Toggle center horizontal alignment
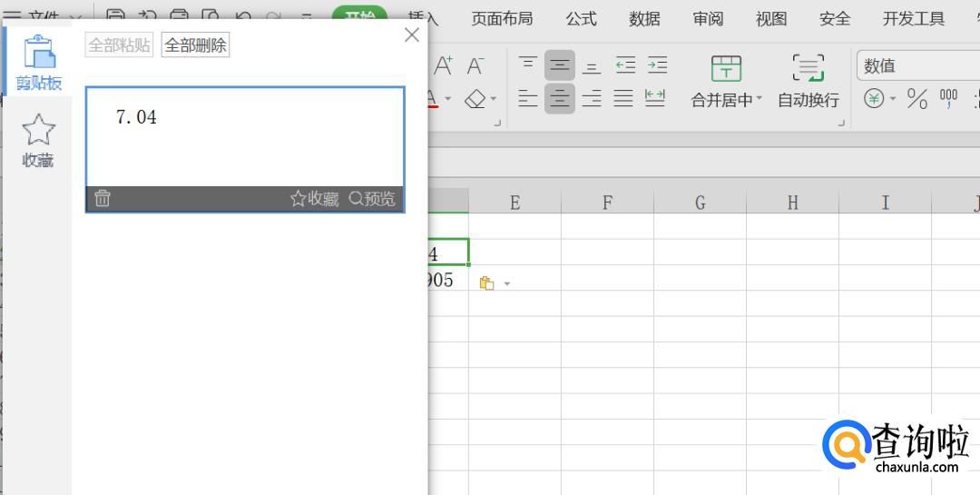Viewport: 980px width, 495px height. (x=559, y=98)
